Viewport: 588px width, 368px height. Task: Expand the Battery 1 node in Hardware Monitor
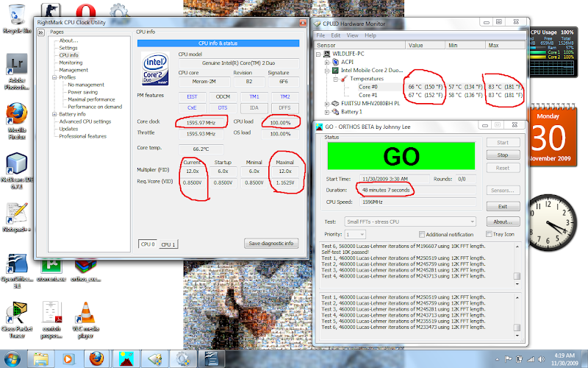click(x=326, y=112)
